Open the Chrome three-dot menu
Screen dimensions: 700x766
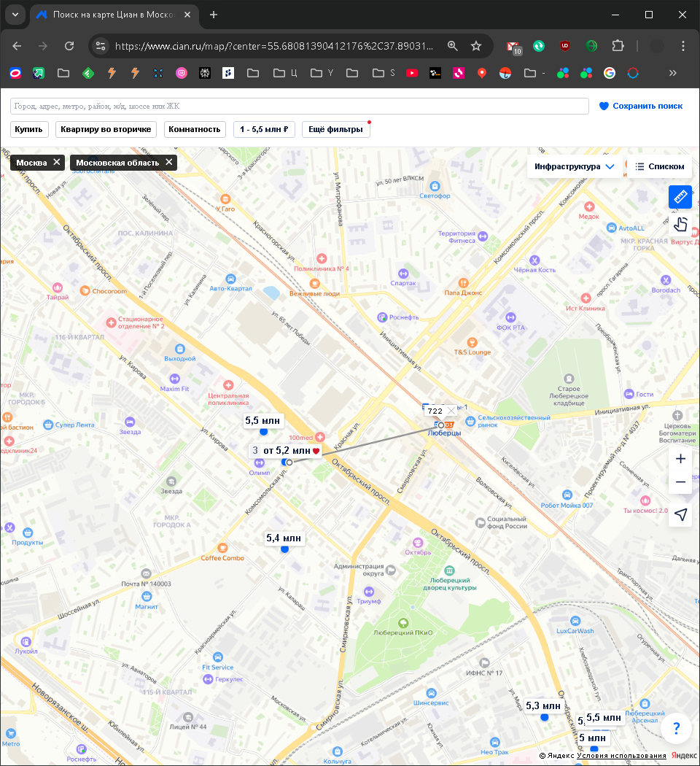(683, 46)
